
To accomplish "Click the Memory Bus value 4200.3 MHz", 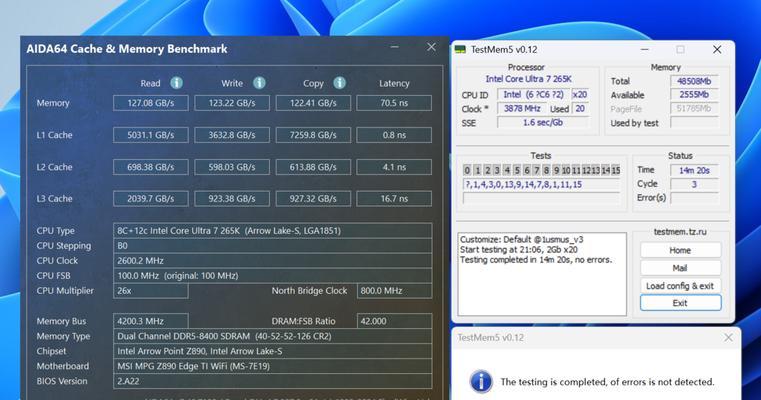I will tap(151, 321).
